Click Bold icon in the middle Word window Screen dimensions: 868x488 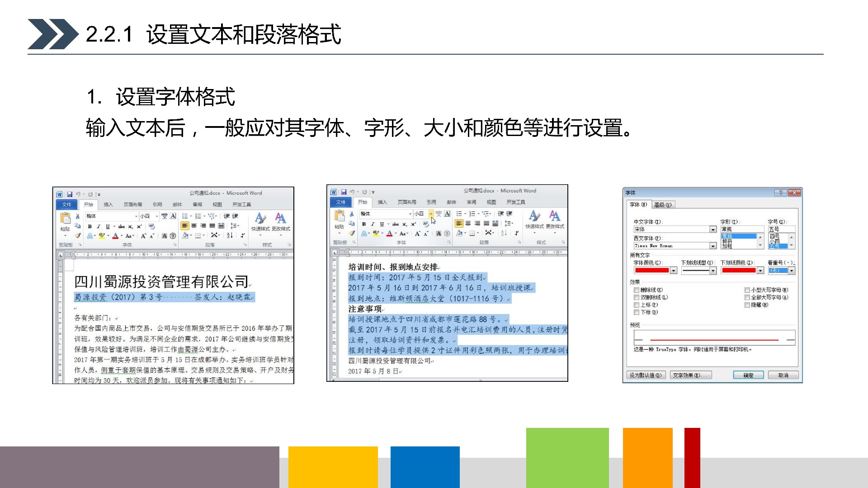pos(364,224)
